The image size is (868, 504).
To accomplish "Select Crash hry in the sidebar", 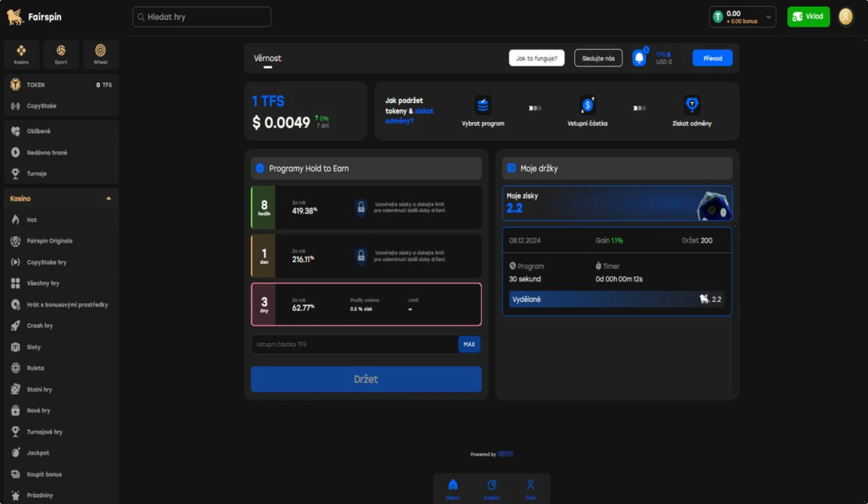I will click(x=40, y=325).
